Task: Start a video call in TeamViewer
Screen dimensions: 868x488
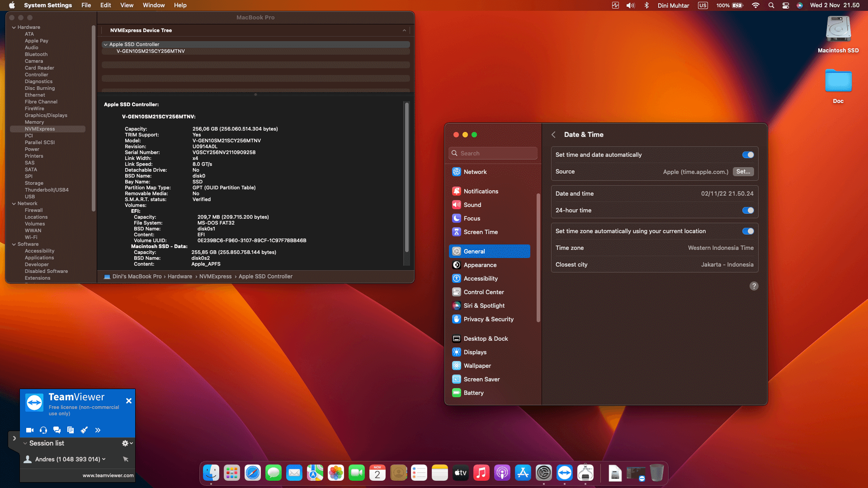Action: [x=30, y=430]
